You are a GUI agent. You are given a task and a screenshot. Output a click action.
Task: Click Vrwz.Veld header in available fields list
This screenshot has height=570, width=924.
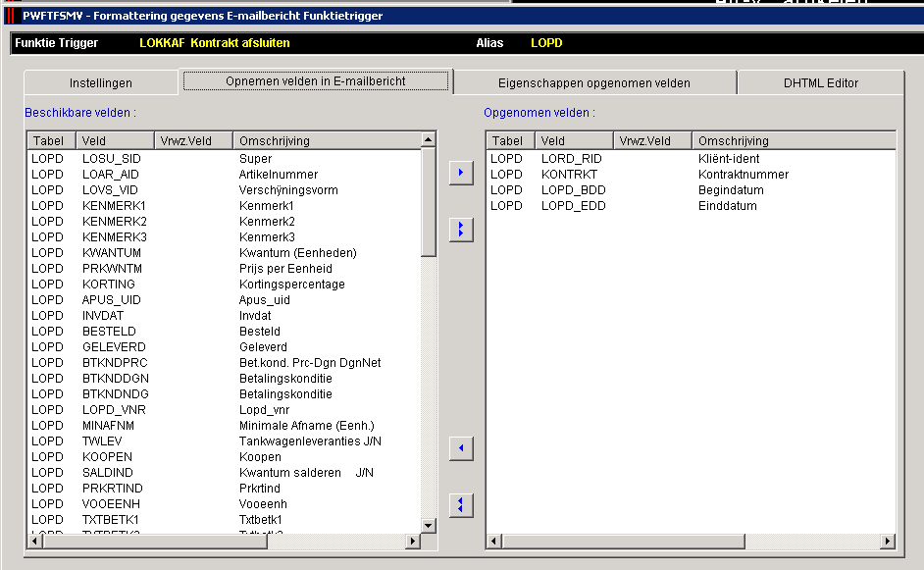tap(193, 141)
